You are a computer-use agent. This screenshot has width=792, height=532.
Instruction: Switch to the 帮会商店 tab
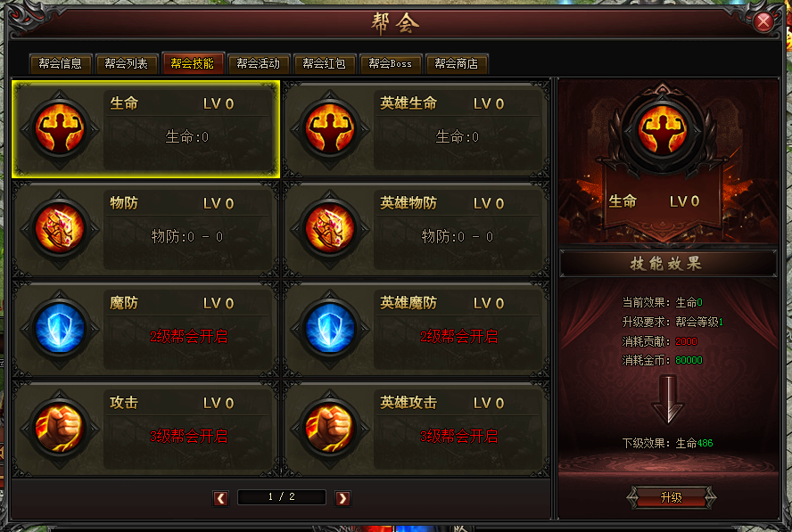tap(457, 63)
